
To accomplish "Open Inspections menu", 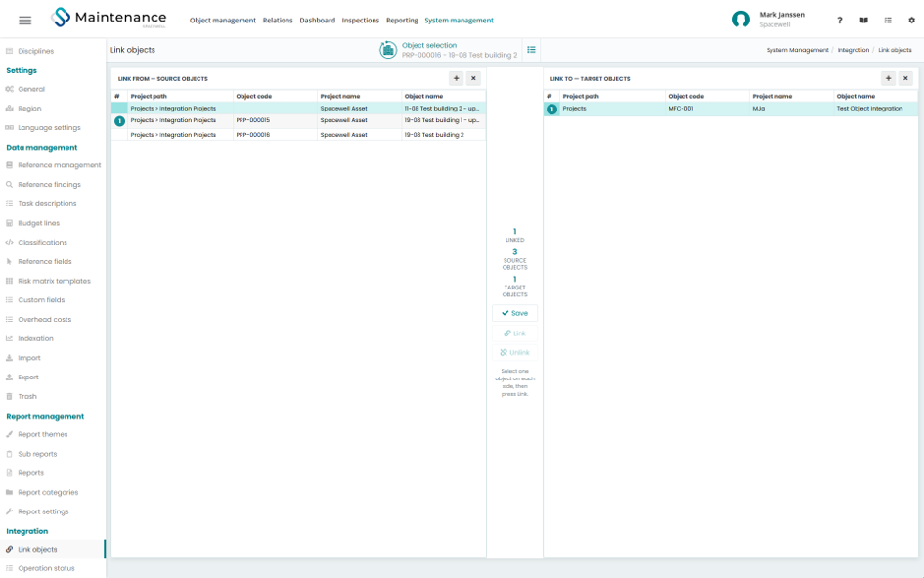I will coord(361,20).
